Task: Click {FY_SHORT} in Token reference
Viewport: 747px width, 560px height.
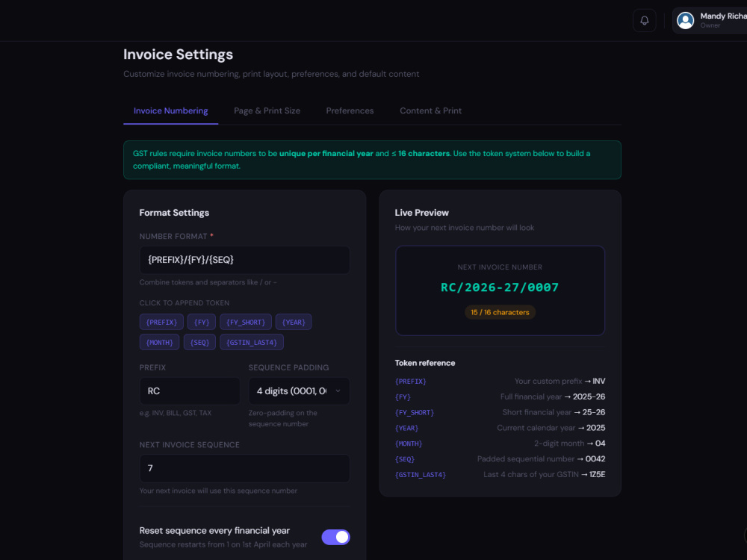Action: (415, 412)
